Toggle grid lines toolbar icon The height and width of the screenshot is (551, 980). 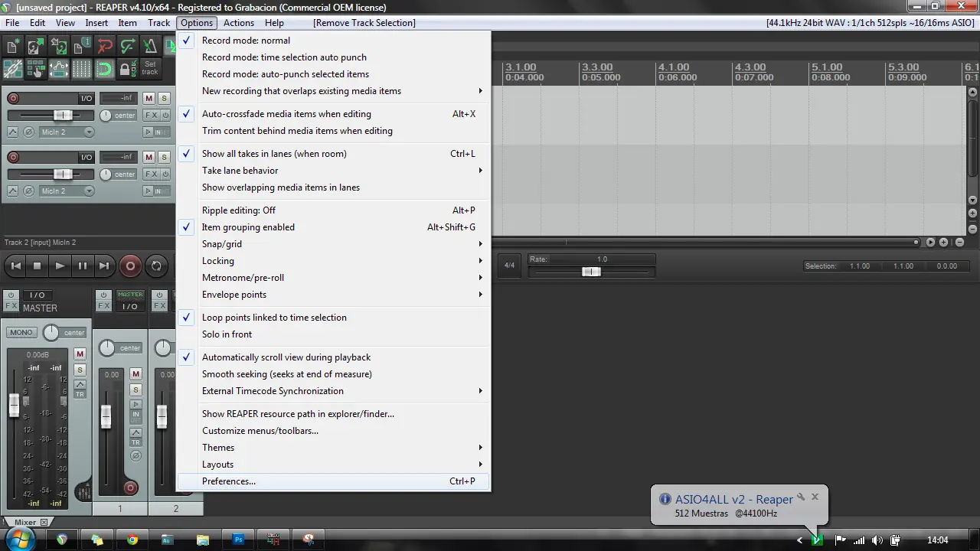coord(82,68)
